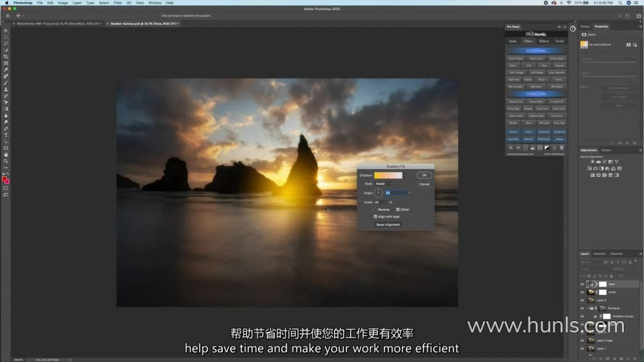The image size is (644, 362).
Task: Switch to the History tab
Action: tap(585, 26)
